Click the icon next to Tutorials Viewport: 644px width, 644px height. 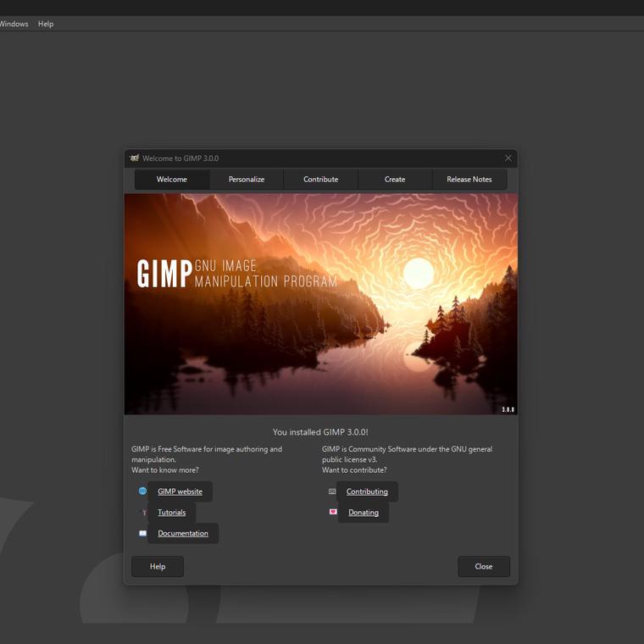pyautogui.click(x=142, y=513)
